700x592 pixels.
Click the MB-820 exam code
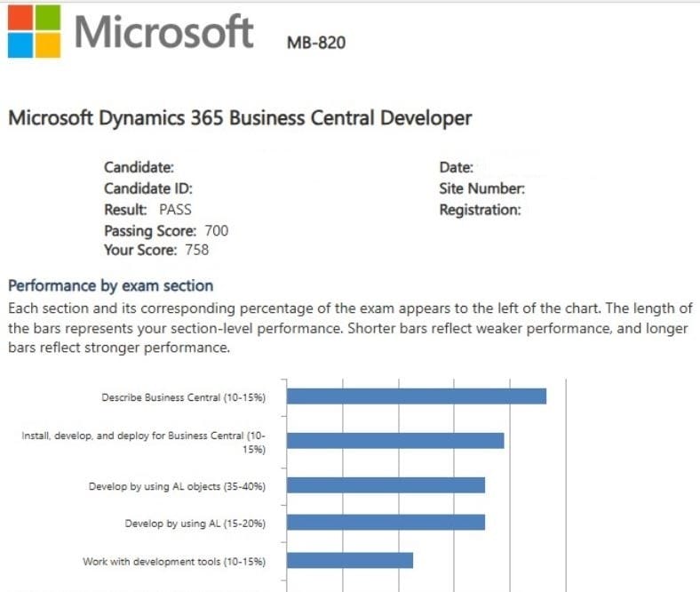point(316,42)
